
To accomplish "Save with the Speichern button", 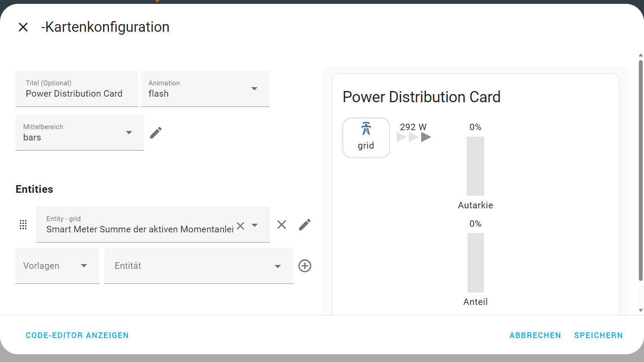I will tap(598, 335).
